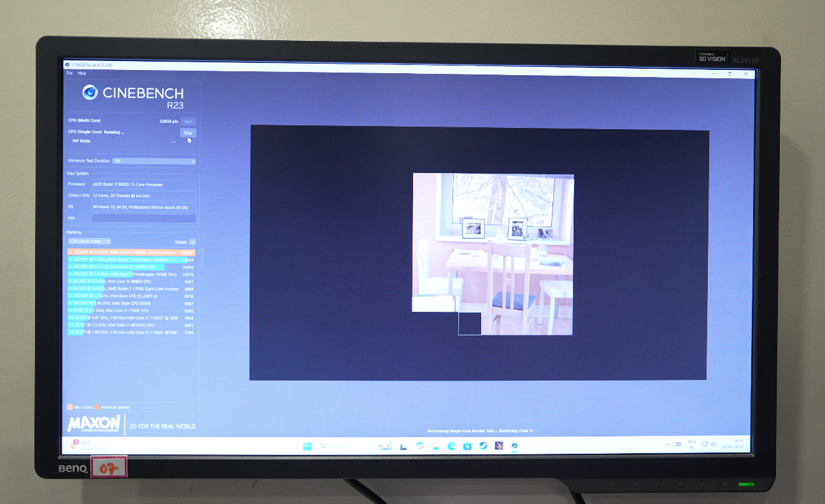Image resolution: width=825 pixels, height=504 pixels.
Task: Click the MP Ratio label
Action: pos(80,141)
